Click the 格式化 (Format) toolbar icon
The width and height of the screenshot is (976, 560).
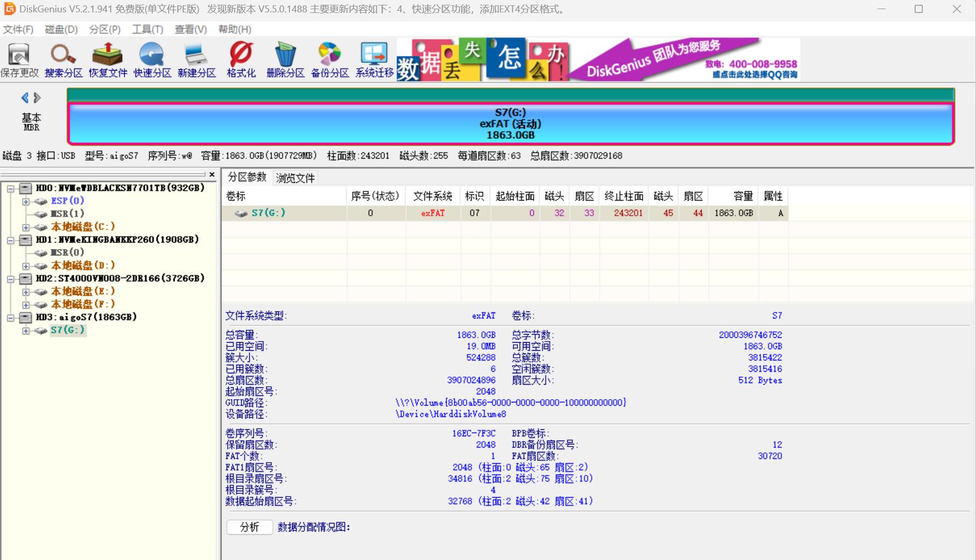tap(241, 59)
